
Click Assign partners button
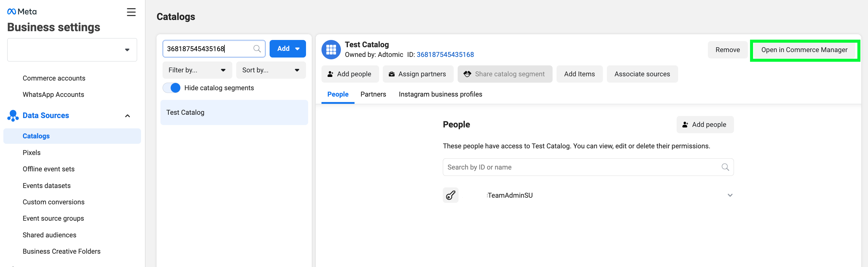418,74
